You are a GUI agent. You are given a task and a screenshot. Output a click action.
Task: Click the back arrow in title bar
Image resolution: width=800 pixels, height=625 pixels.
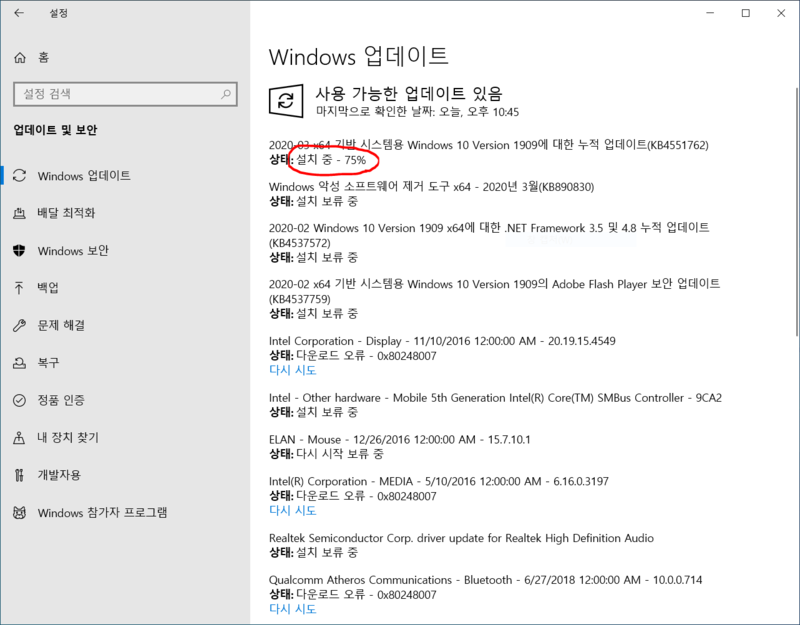(19, 13)
